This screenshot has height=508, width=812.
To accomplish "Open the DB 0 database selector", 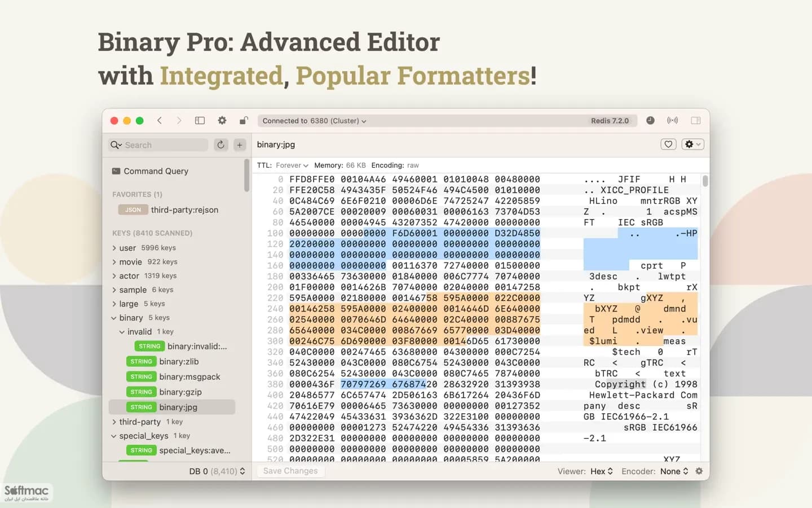I will point(217,471).
